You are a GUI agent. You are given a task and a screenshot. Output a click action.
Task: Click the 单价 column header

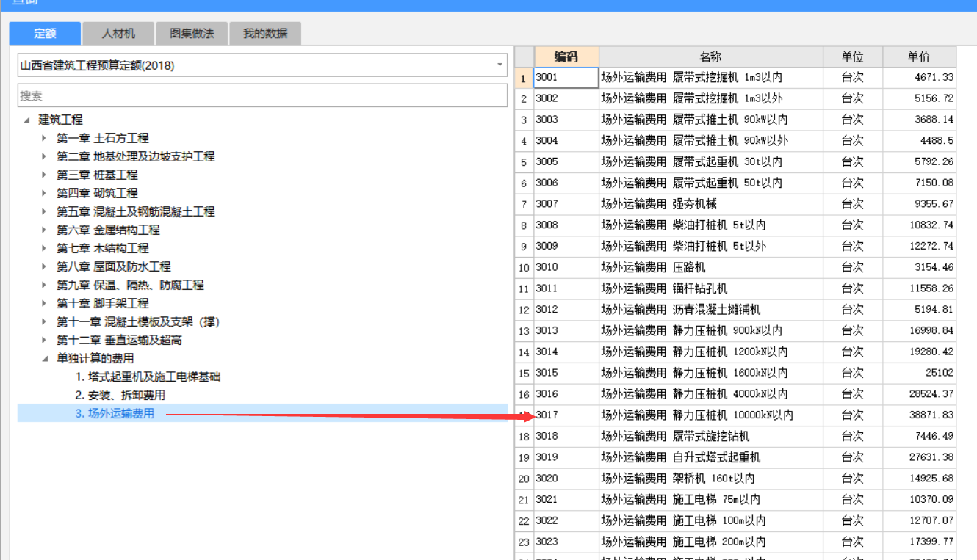point(919,57)
